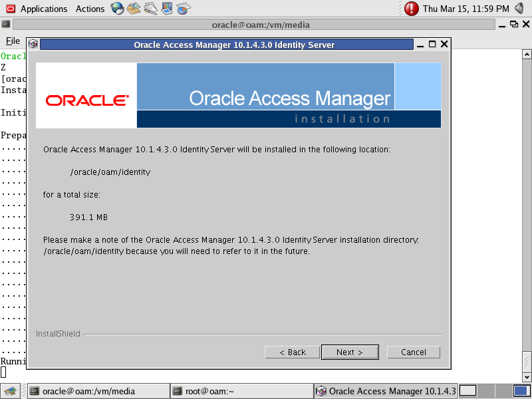Click the /oracle/oam/identity install path text
Screen dimensions: 532x399
coord(110,172)
